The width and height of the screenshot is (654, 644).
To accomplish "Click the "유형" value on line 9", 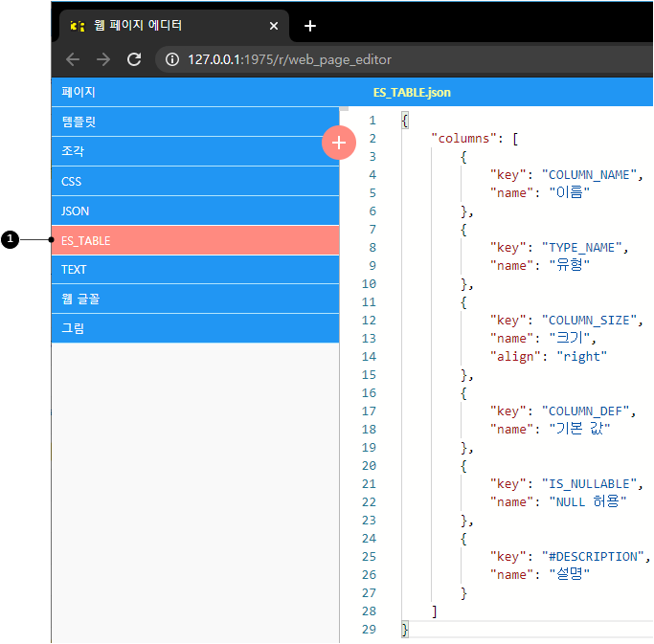I will pyautogui.click(x=570, y=265).
